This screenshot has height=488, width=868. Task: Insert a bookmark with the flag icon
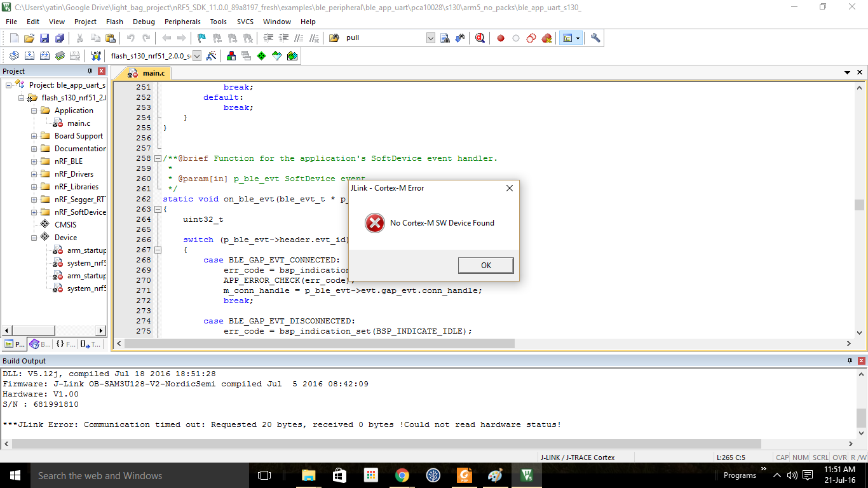point(201,38)
